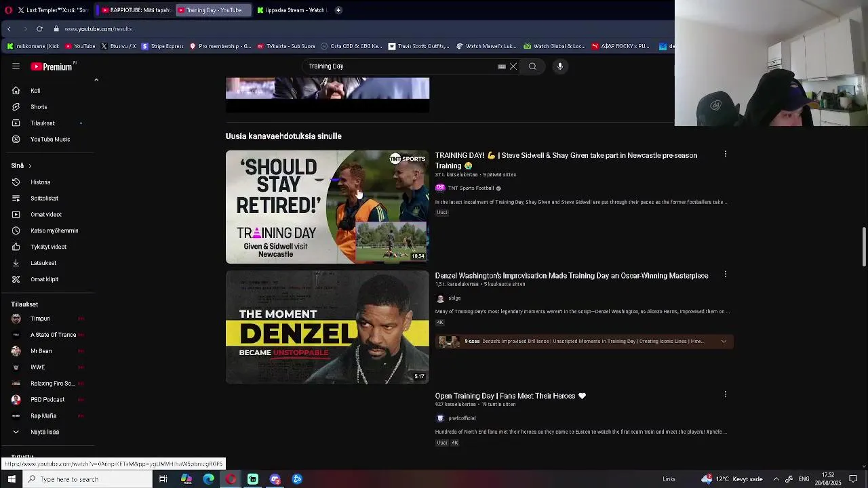The image size is (868, 488).
Task: Show hidden system tray icons
Action: 776,479
